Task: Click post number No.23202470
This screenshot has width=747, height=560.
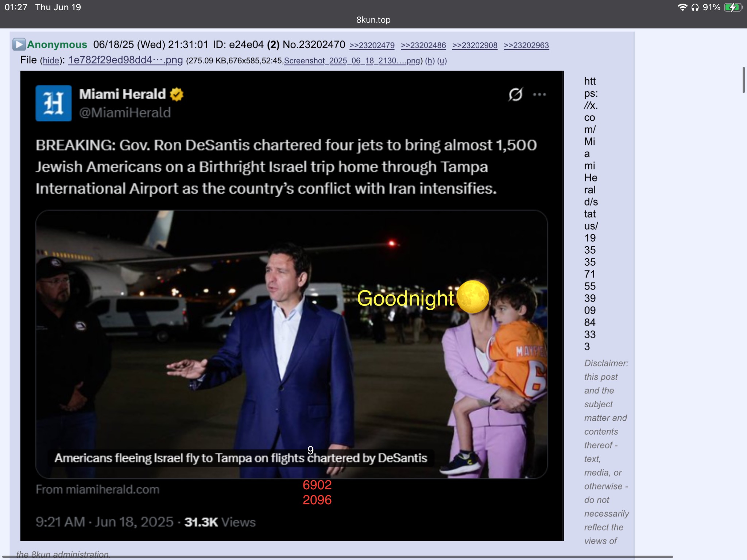Action: point(314,44)
